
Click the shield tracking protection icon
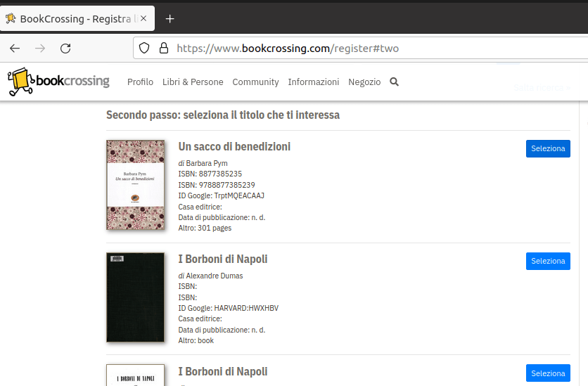pos(144,49)
